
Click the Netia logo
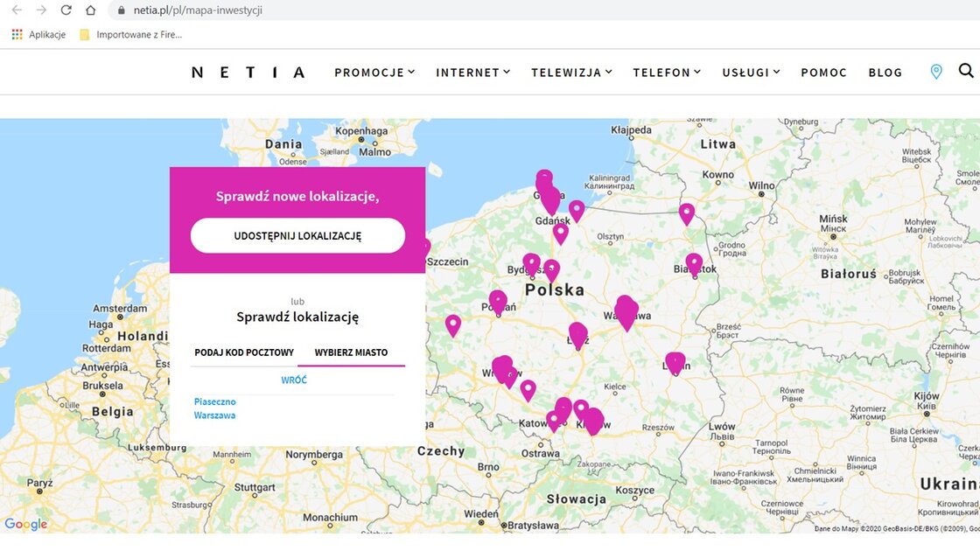(248, 73)
